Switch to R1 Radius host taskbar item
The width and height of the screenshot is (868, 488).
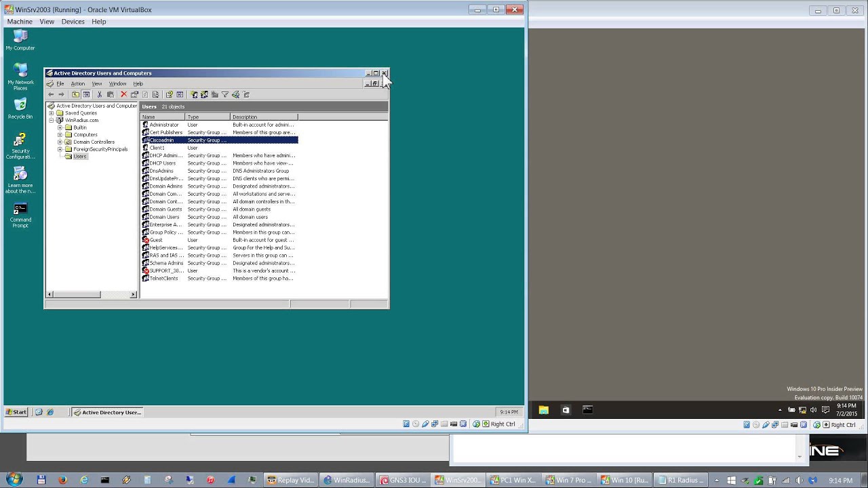click(x=680, y=480)
